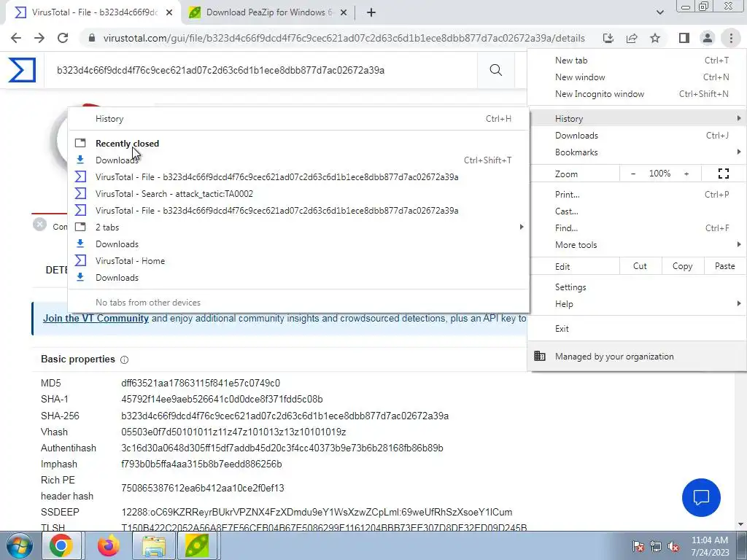Click the VirusTotal hash search field
The image size is (747, 560).
pos(260,71)
